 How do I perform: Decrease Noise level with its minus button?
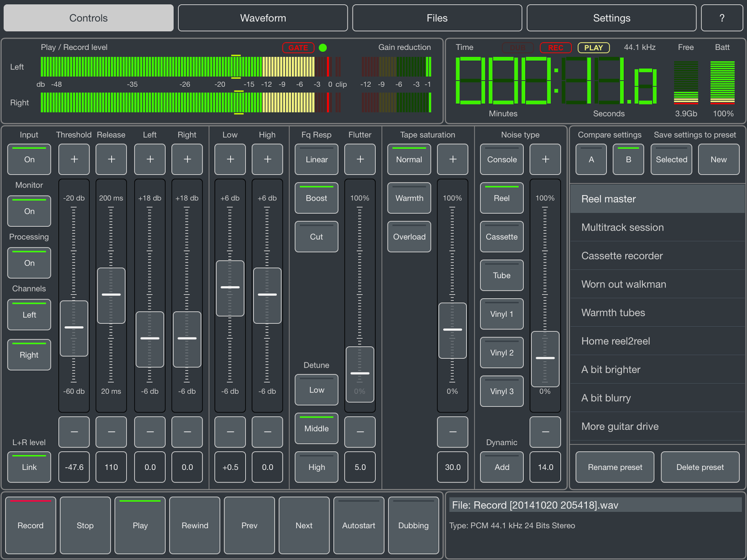pyautogui.click(x=545, y=432)
